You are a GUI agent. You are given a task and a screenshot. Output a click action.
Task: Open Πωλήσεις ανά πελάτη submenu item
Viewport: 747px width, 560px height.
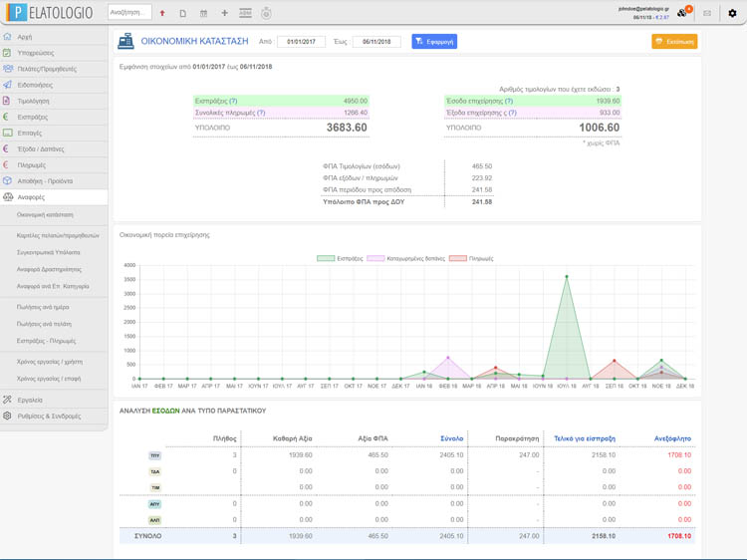pos(44,324)
